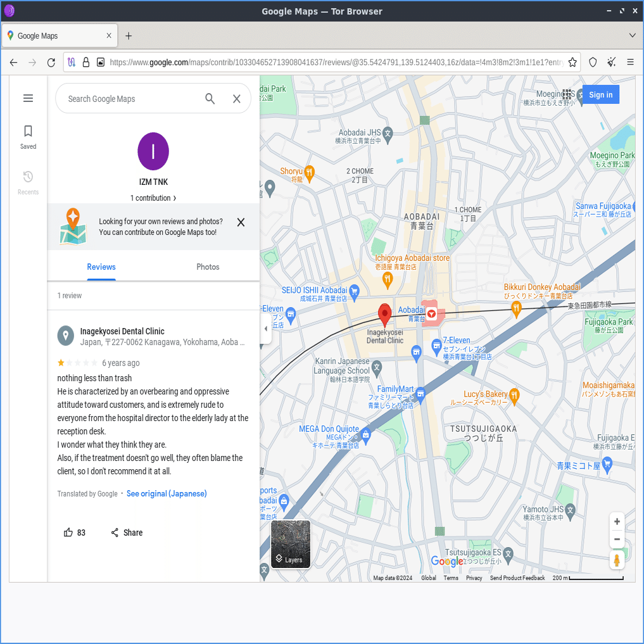Viewport: 644px width, 644px height.
Task: Close the Google Maps browser tab
Action: [x=109, y=35]
